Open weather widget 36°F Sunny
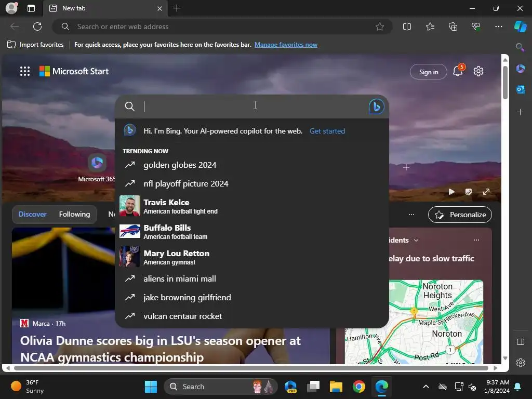 click(27, 387)
